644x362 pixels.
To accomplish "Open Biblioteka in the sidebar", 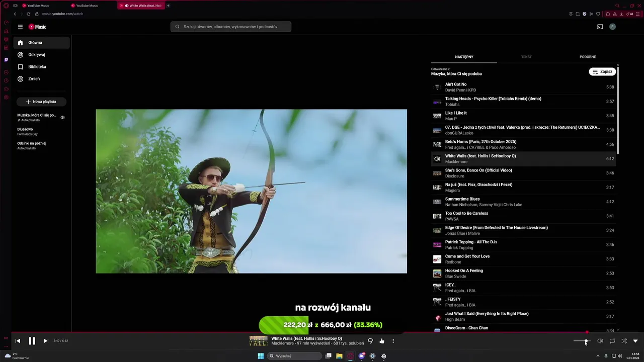I will click(42, 67).
